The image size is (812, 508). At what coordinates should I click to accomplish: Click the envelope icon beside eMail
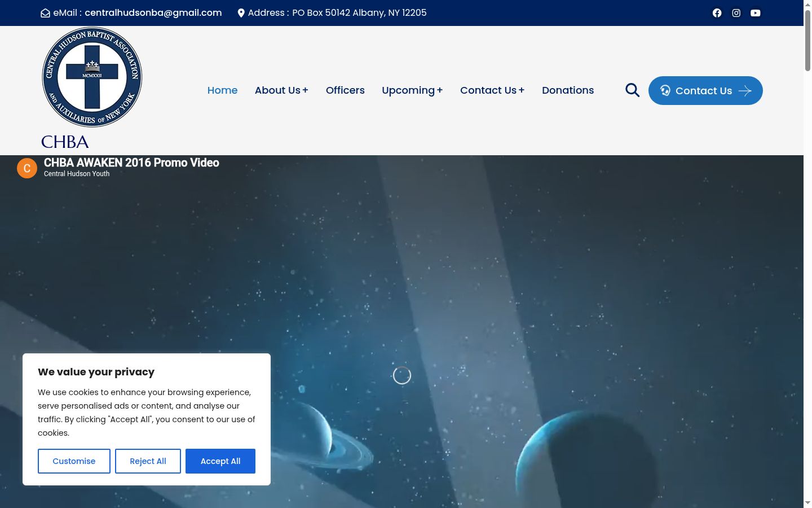[x=45, y=13]
